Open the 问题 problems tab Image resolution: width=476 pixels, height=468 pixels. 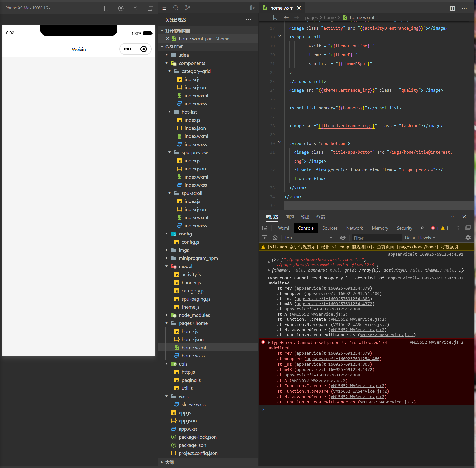coord(290,217)
